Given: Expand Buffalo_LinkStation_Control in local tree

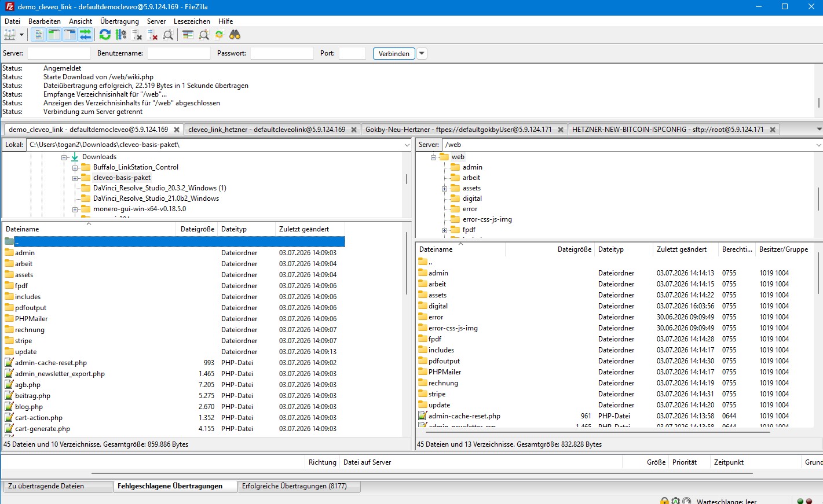Looking at the screenshot, I should pyautogui.click(x=75, y=168).
